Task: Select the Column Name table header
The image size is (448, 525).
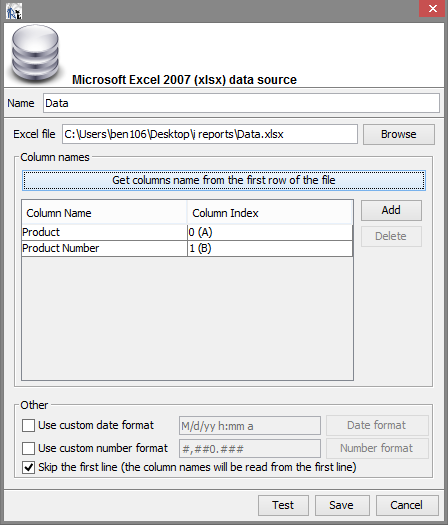Action: 104,213
